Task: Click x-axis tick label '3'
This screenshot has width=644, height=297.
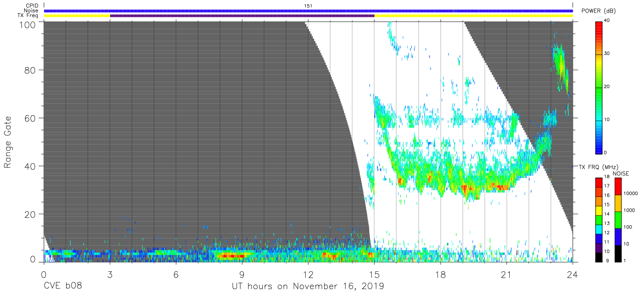Action: [x=110, y=275]
